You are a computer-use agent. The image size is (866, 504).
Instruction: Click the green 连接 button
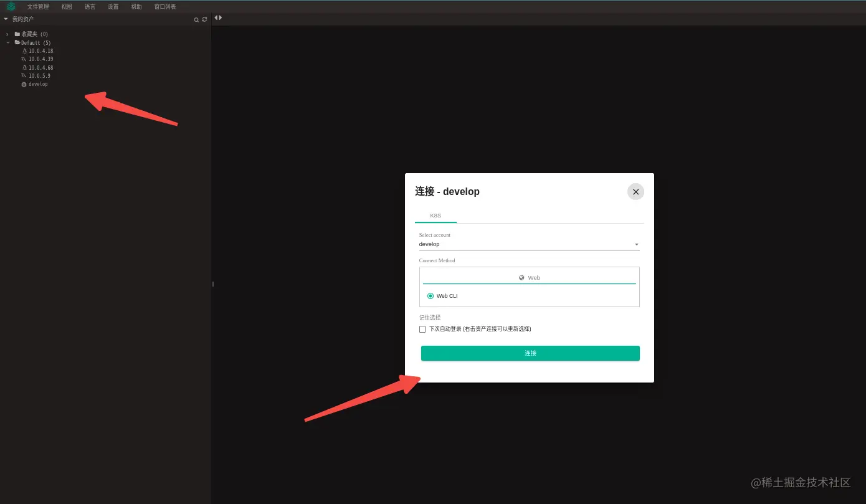point(530,353)
